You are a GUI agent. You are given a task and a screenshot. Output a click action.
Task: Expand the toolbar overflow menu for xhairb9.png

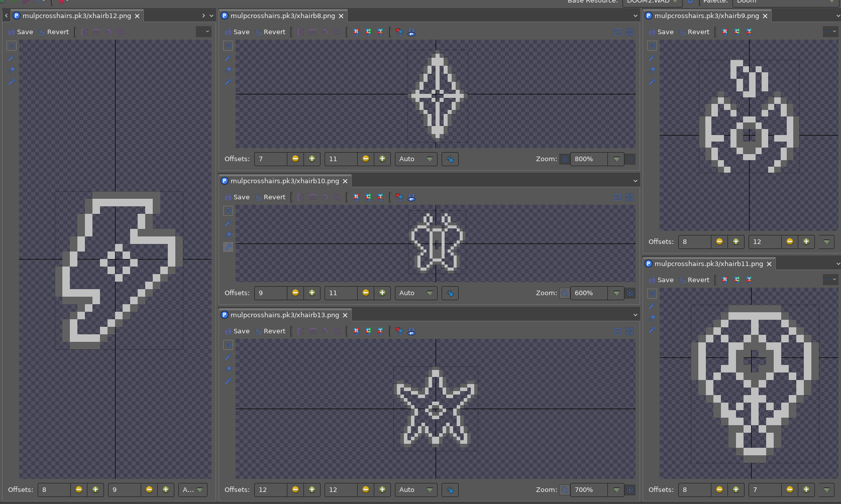[830, 32]
